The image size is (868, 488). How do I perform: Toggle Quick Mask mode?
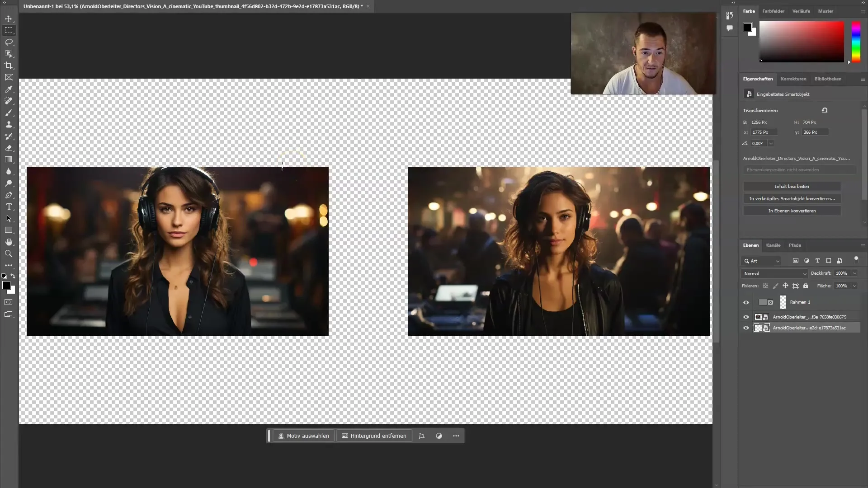[x=9, y=302]
